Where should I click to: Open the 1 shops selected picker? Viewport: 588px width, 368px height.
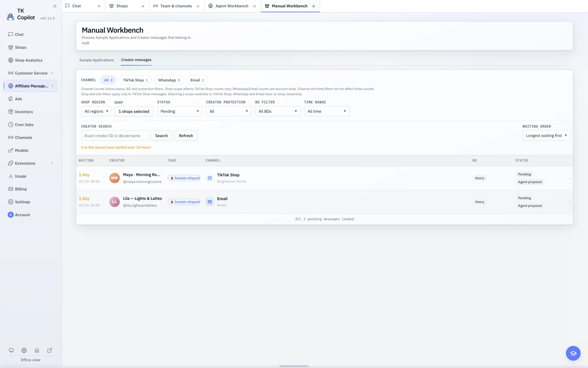[x=134, y=111]
